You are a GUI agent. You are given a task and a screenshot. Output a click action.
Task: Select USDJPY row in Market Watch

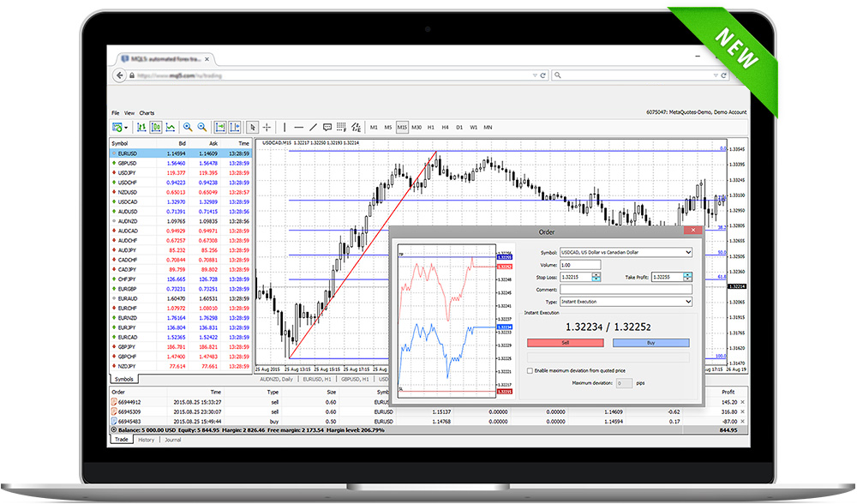coord(181,173)
